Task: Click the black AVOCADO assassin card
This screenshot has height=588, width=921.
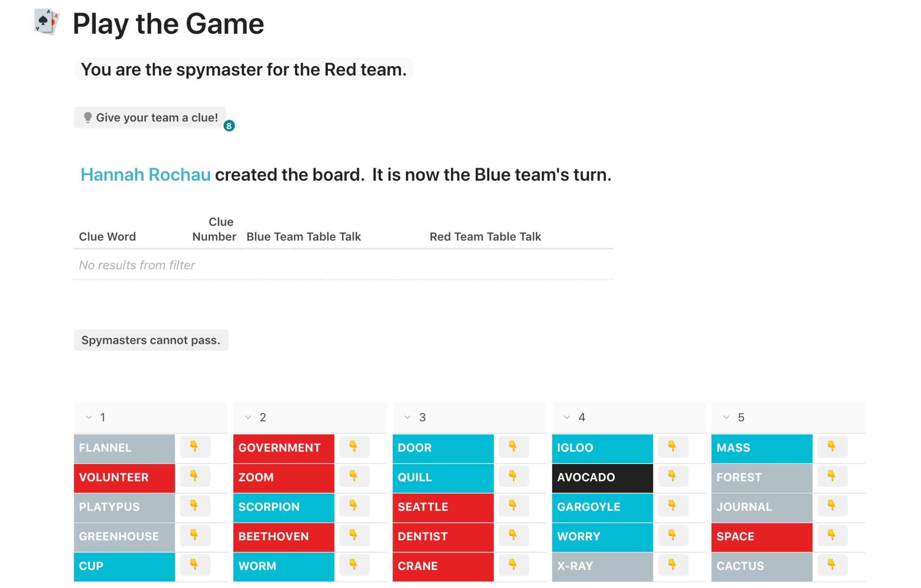Action: coord(603,477)
